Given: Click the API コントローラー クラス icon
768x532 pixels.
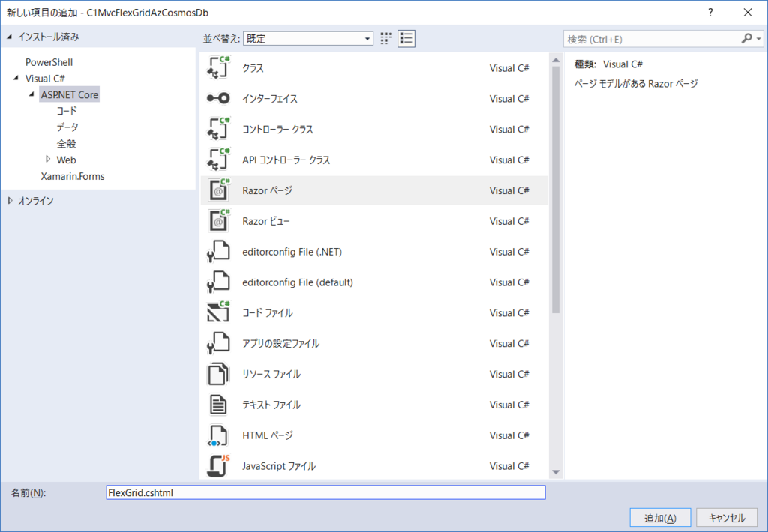Looking at the screenshot, I should [218, 160].
